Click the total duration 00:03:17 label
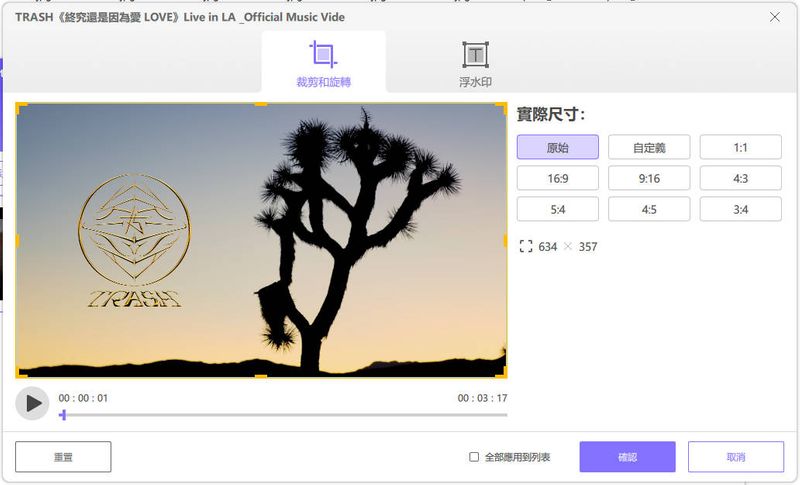This screenshot has width=800, height=485. click(x=482, y=398)
